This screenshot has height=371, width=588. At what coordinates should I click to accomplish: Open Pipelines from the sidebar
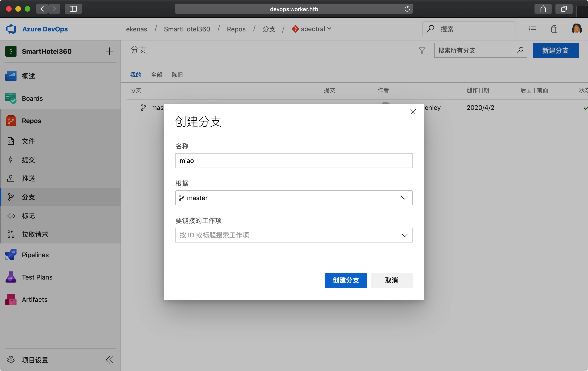tap(35, 255)
